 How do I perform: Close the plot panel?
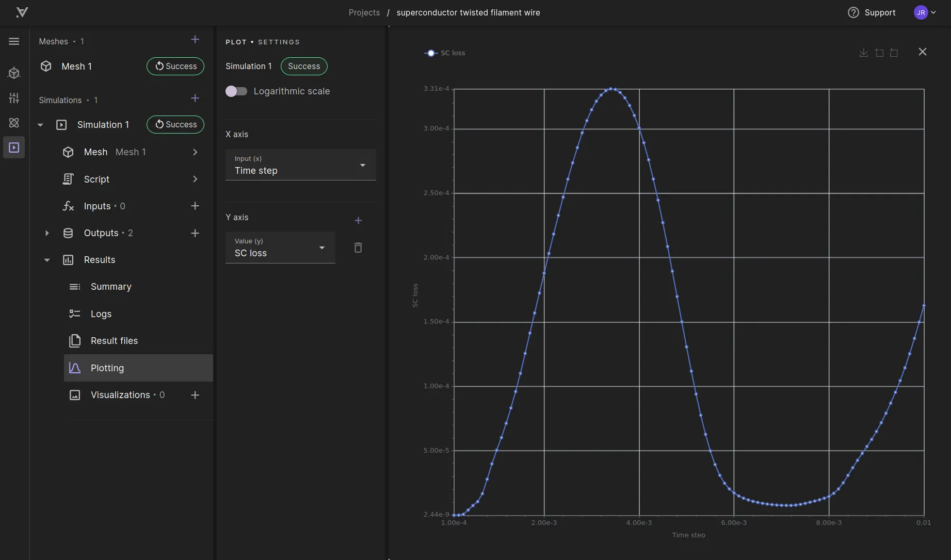tap(923, 52)
